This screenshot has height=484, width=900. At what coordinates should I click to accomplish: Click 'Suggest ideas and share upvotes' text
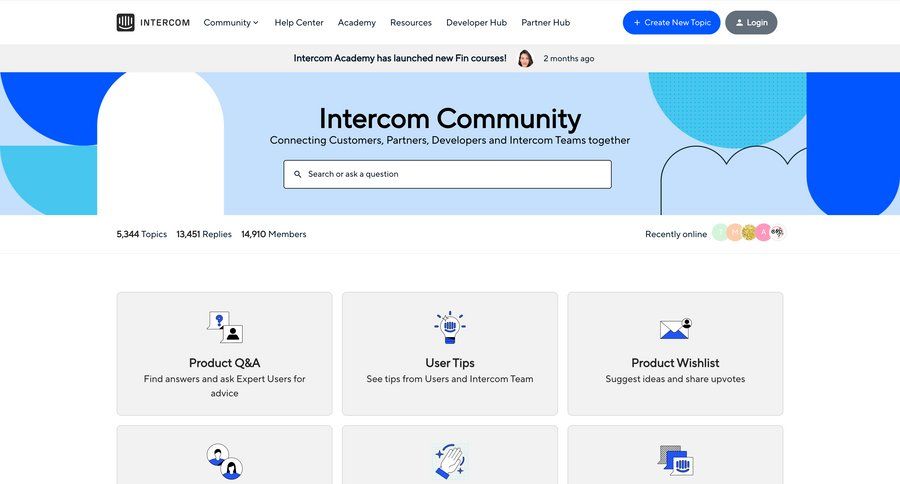(675, 379)
